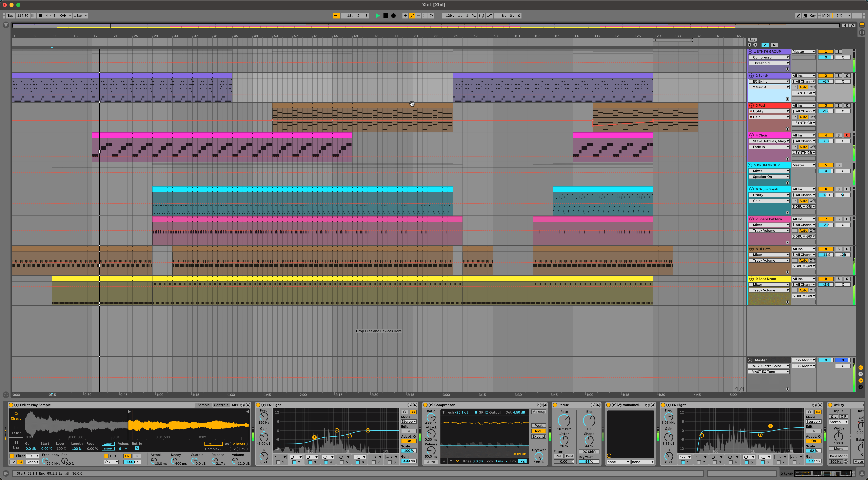Switch to Simpler Sample tab
Viewport: 868px width, 480px height.
pyautogui.click(x=203, y=405)
